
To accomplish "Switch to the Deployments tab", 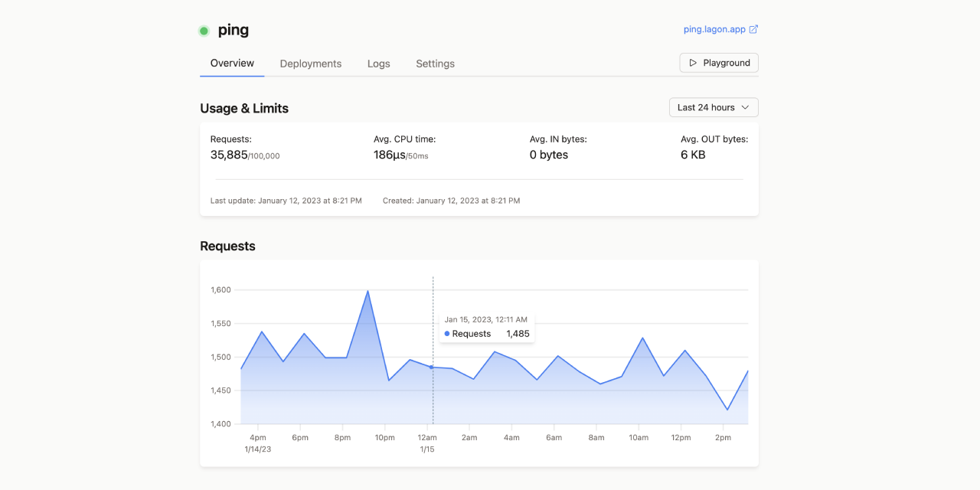I will (311, 64).
